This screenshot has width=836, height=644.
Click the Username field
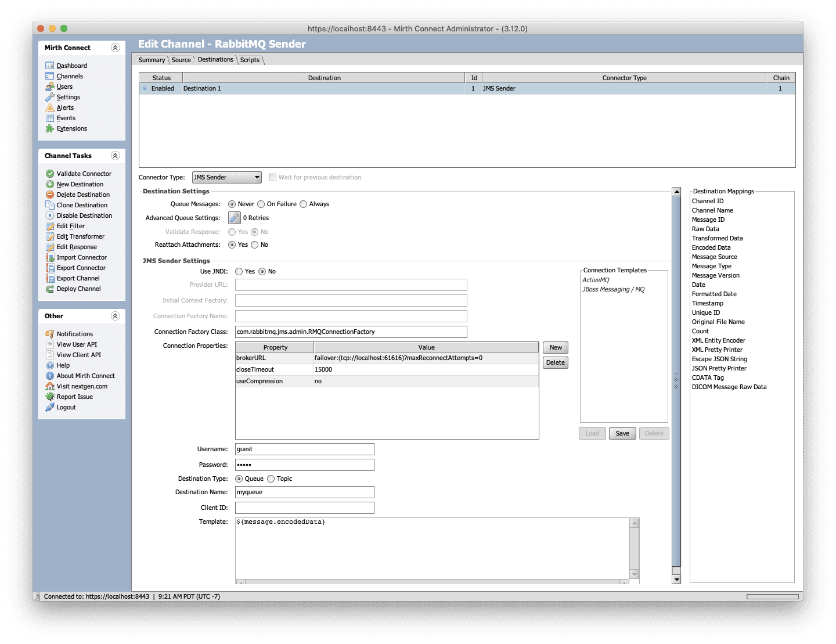305,449
